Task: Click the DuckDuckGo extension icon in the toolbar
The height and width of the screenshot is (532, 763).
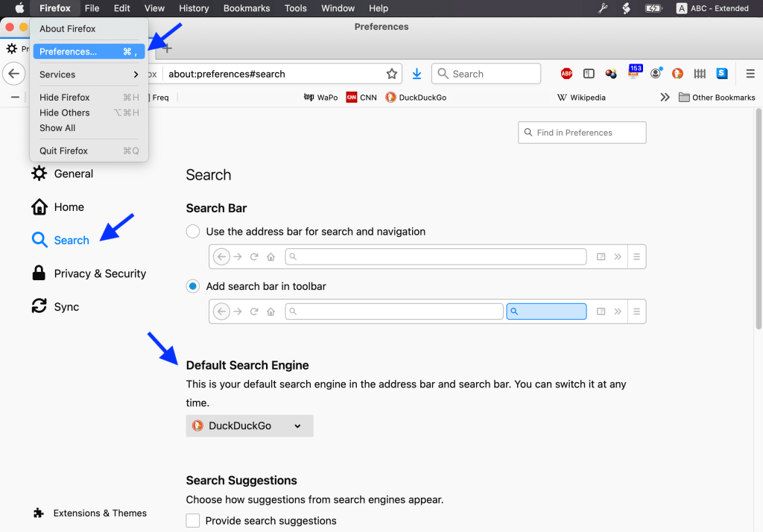Action: point(677,74)
